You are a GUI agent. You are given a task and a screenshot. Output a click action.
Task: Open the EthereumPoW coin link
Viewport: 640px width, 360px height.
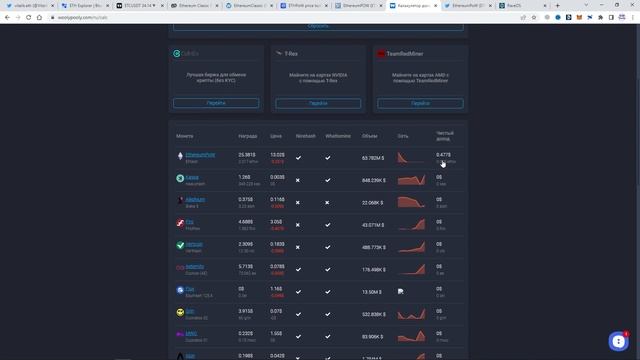pos(200,155)
